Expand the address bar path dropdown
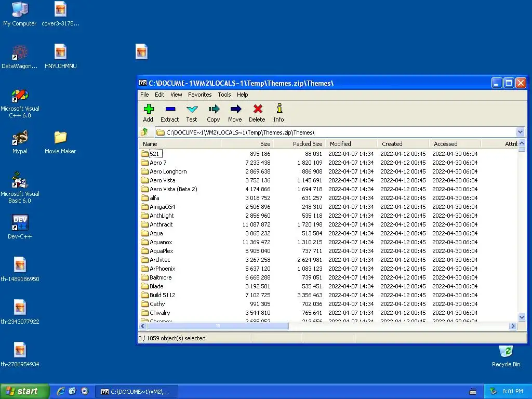 click(x=520, y=132)
